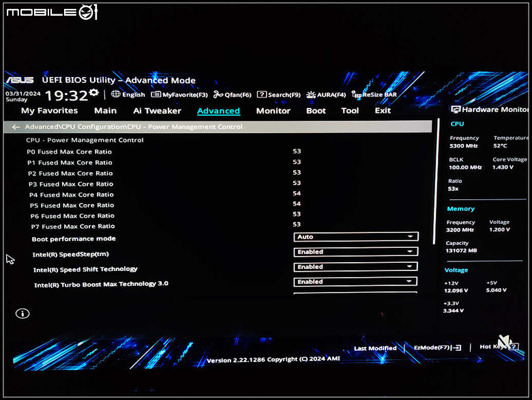Open Search(F9) tool
This screenshot has height=400, width=532.
click(278, 95)
